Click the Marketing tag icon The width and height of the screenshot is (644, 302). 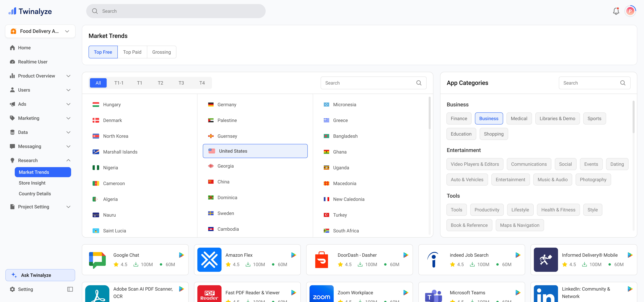12,118
